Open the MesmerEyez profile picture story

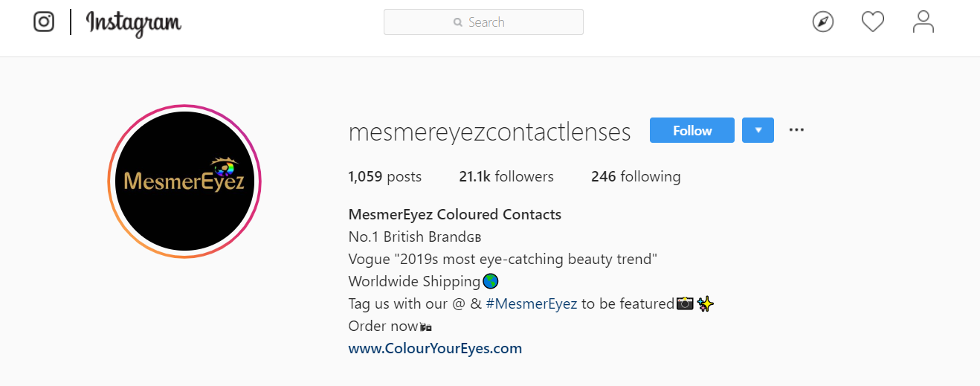pyautogui.click(x=184, y=181)
